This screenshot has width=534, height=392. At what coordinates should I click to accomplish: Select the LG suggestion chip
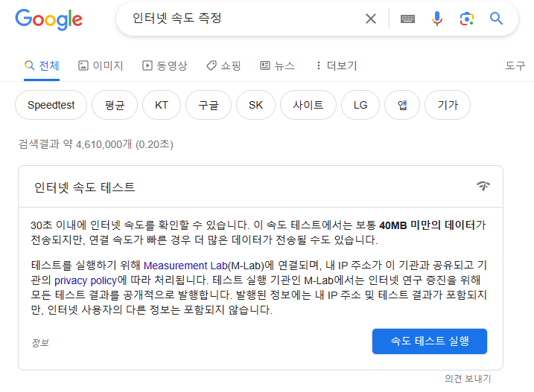coord(360,105)
